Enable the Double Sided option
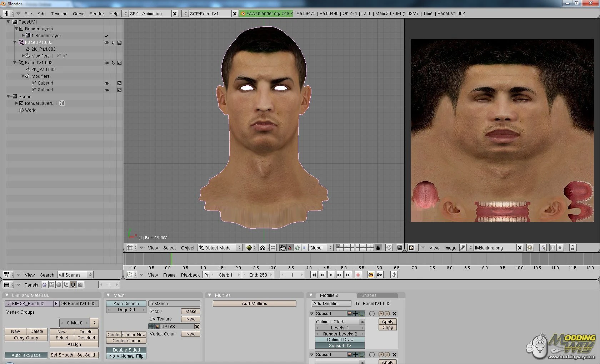This screenshot has height=364, width=600. tap(126, 350)
